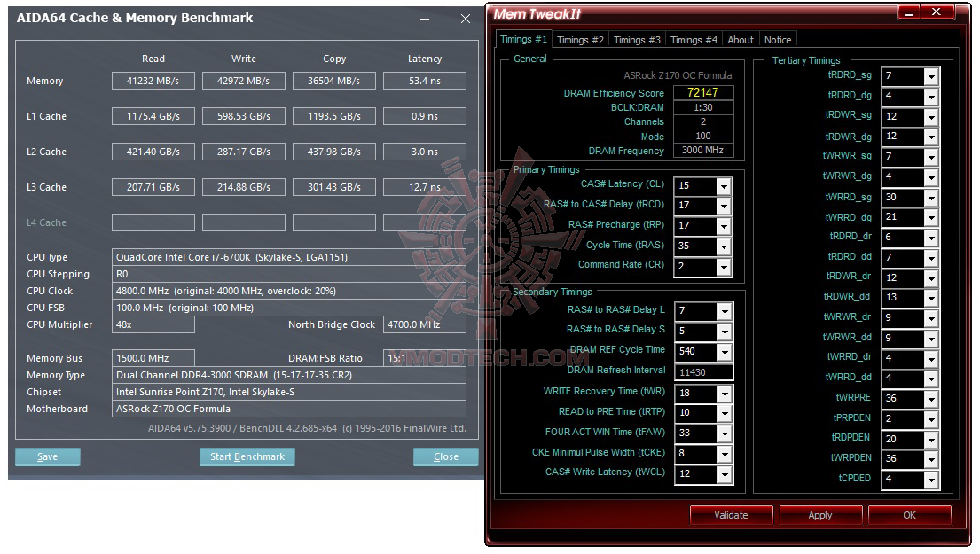Select the DRAM Efficiency Score 72147 value
Viewport: 980px width, 554px height.
[x=703, y=92]
